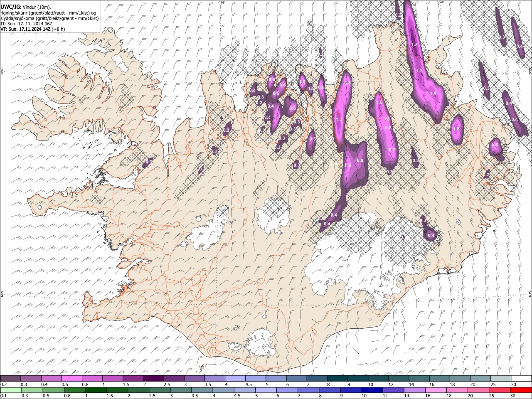Select the 'IT: Sun. 17. 11. 2024 06Z' line

tap(26, 24)
